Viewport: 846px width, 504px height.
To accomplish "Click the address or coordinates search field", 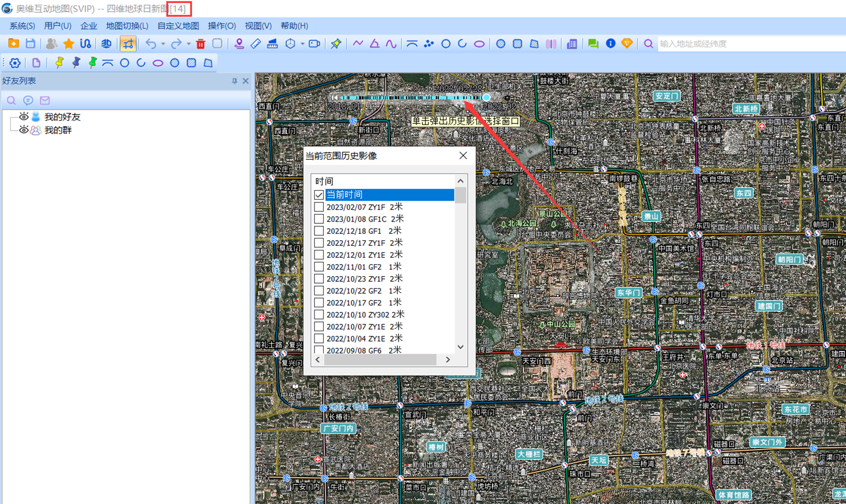I will pyautogui.click(x=752, y=44).
